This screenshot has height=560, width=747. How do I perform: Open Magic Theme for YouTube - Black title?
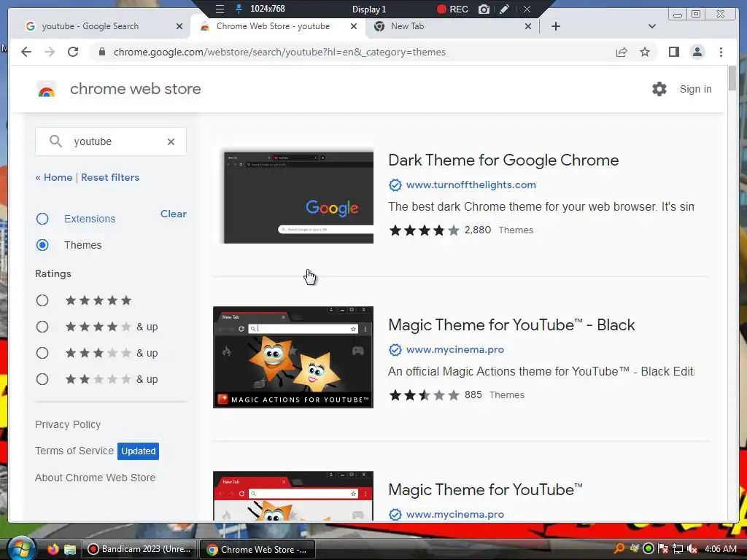coord(511,324)
